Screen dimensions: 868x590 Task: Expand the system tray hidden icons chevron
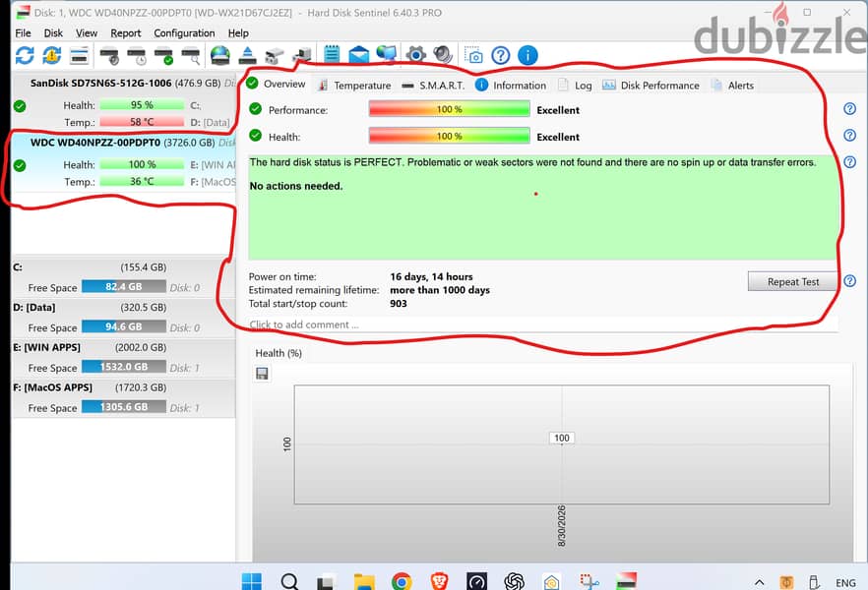[x=760, y=582]
